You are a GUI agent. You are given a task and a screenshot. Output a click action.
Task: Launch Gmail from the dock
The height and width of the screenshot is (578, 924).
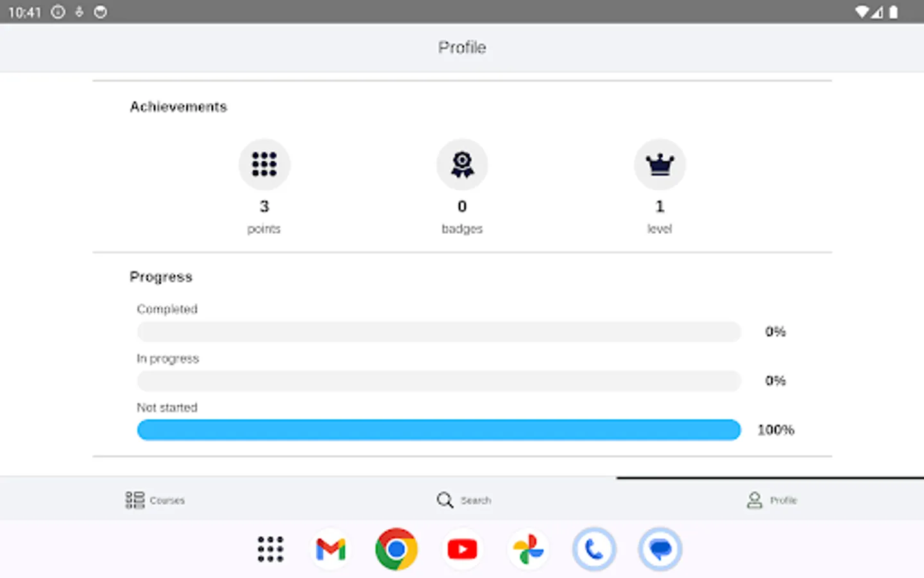click(331, 549)
